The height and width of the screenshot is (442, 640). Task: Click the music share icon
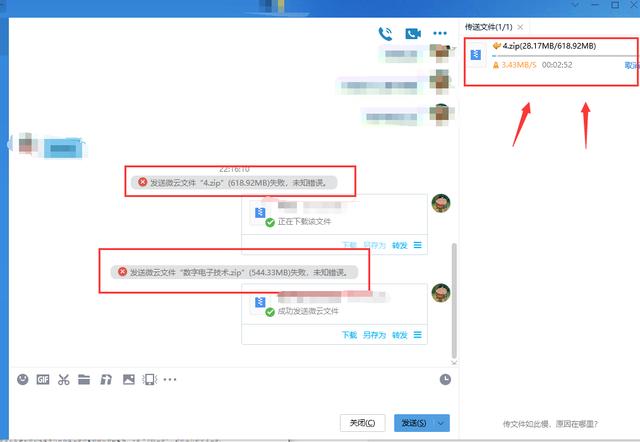pyautogui.click(x=106, y=380)
